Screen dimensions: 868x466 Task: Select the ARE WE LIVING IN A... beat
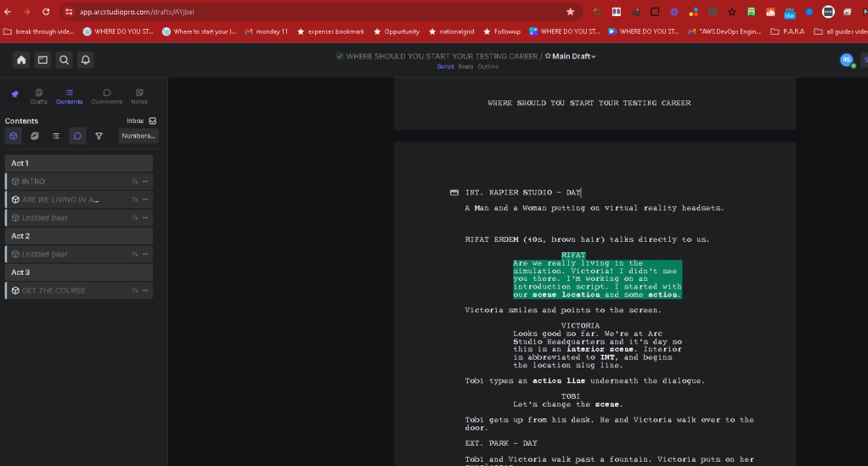pos(79,199)
